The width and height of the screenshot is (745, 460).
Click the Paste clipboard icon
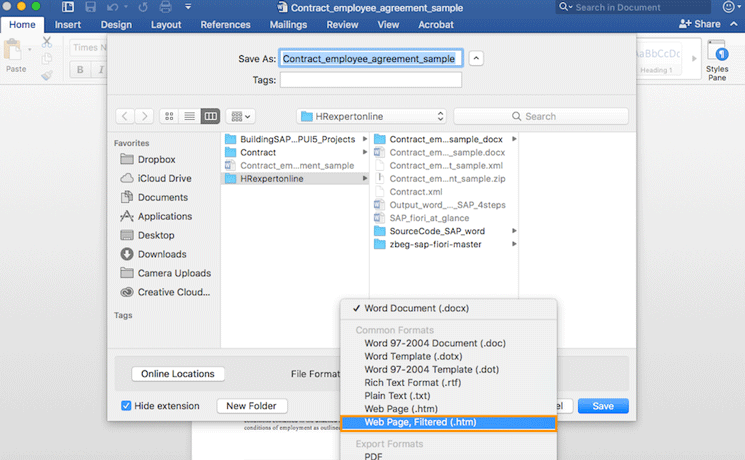click(x=13, y=50)
